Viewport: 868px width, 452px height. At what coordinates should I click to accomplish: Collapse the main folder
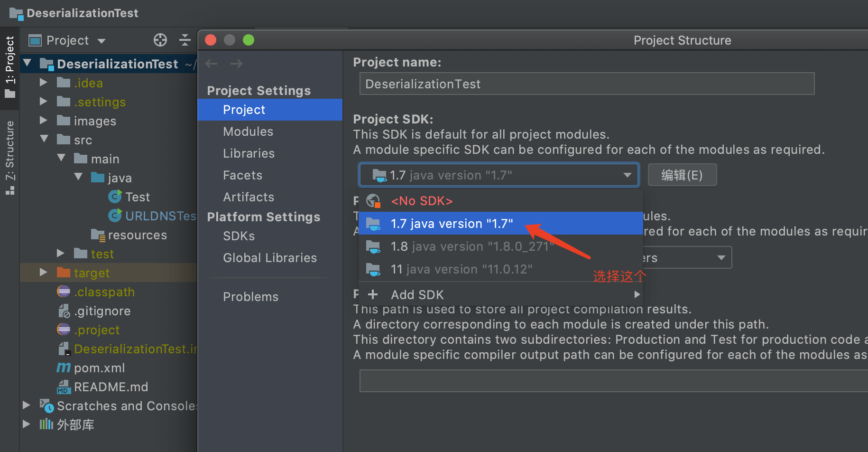pos(61,158)
